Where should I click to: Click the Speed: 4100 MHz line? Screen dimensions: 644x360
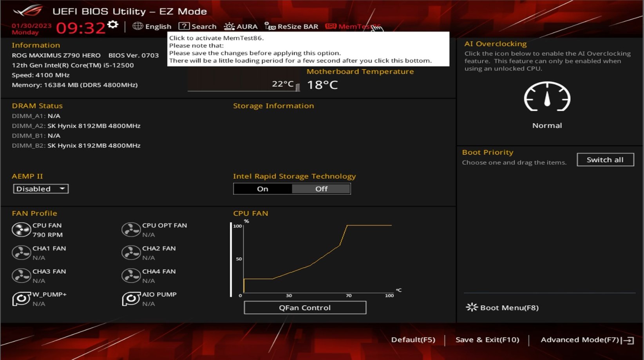tap(41, 75)
